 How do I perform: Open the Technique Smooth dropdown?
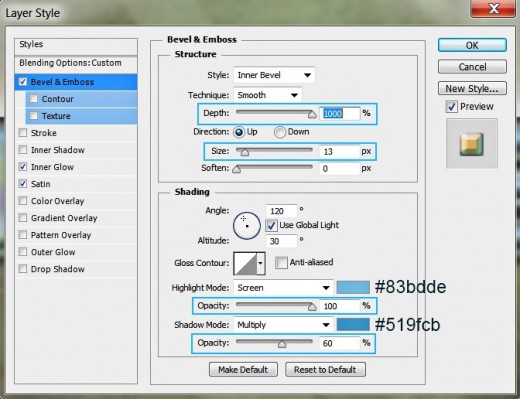click(268, 95)
